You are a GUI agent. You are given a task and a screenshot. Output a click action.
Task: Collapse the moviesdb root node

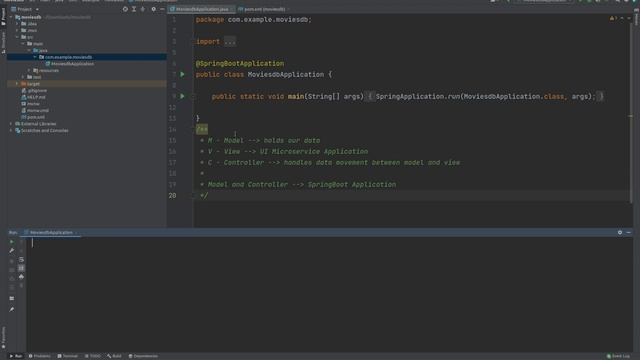tap(11, 17)
